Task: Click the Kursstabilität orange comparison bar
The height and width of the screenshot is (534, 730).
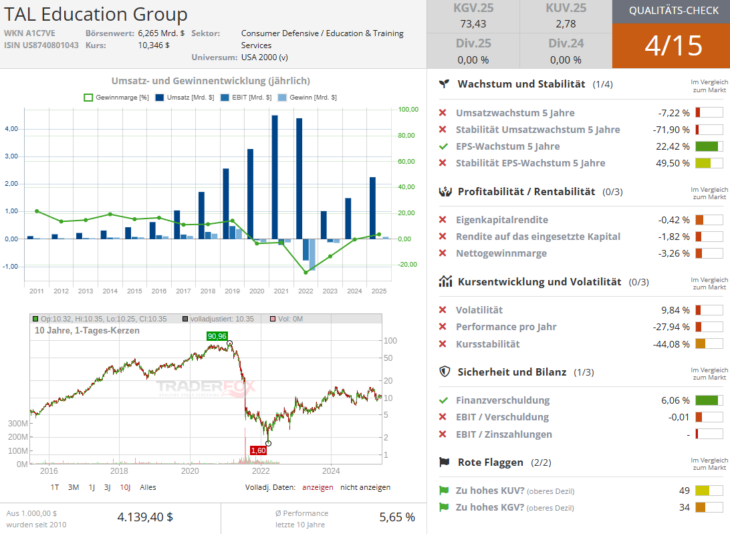Action: coord(709,344)
